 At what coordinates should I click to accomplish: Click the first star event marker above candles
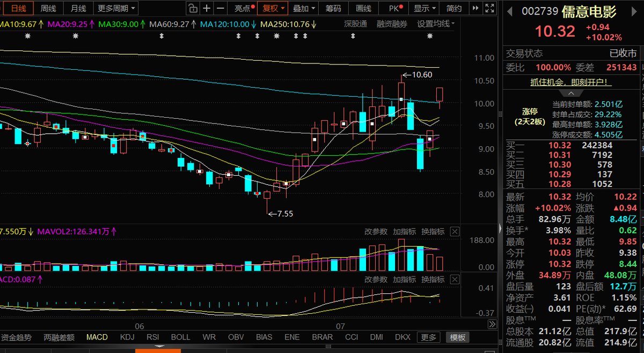(x=27, y=36)
